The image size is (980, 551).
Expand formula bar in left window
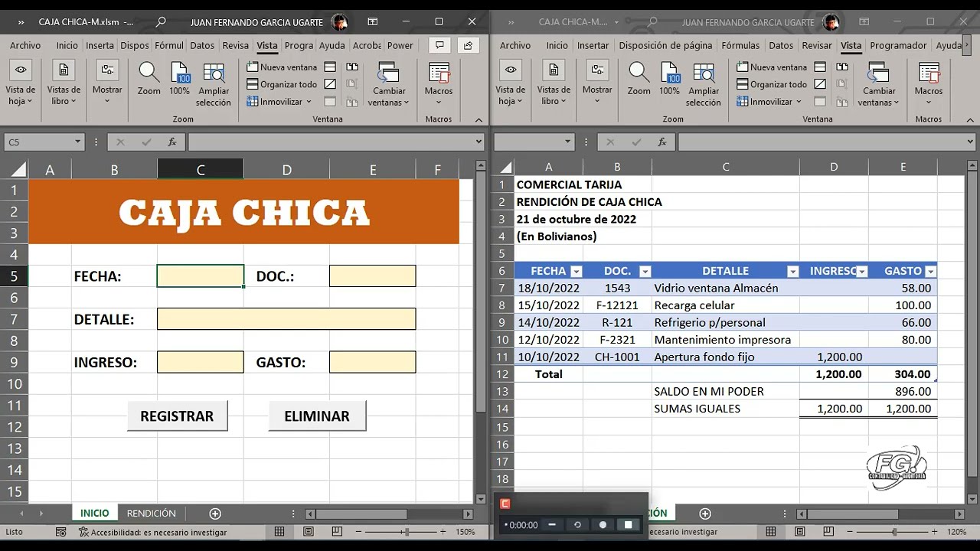pos(479,142)
